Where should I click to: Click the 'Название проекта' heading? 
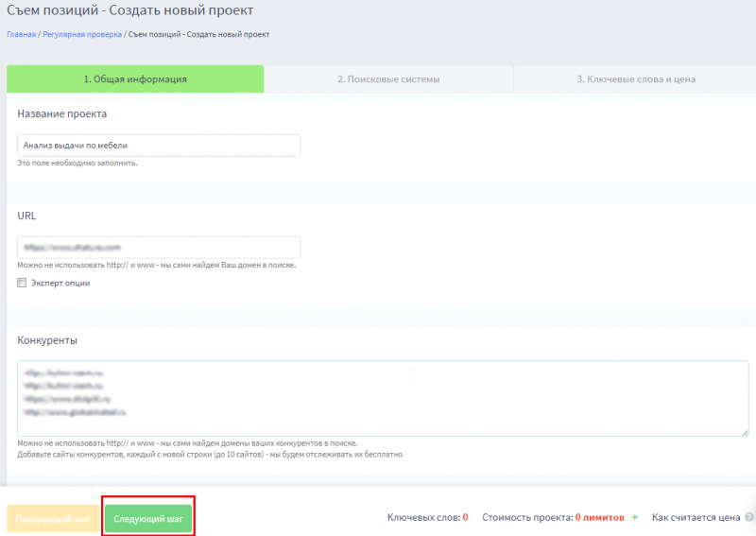[62, 113]
